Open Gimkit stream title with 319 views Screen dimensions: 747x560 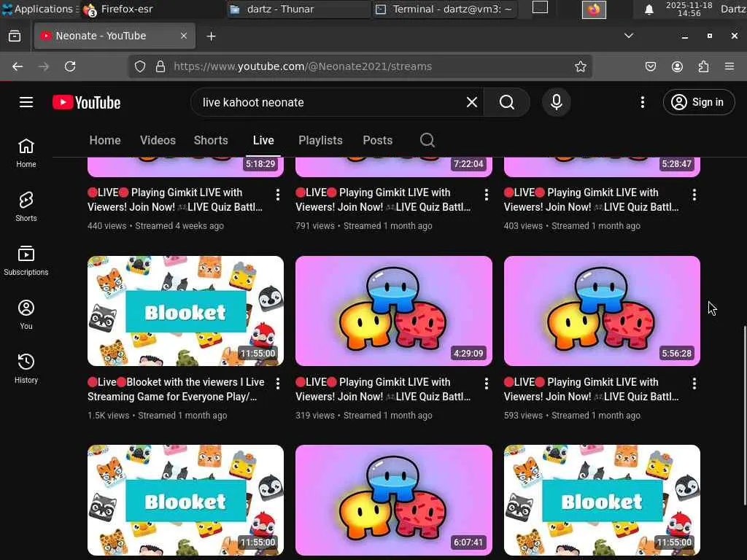[383, 389]
